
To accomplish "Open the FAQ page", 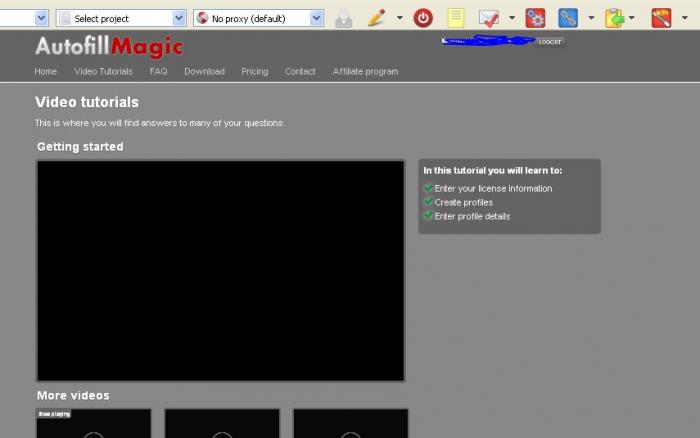I will tap(158, 71).
